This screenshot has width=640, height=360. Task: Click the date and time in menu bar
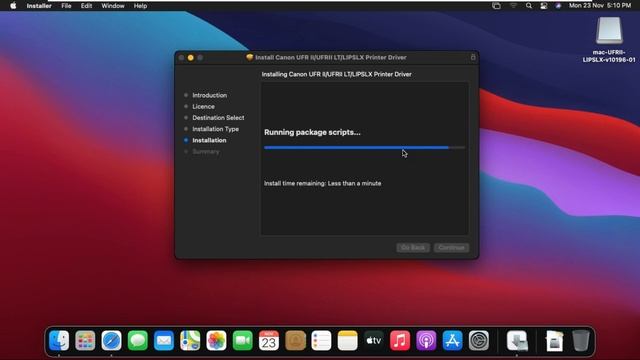point(600,6)
